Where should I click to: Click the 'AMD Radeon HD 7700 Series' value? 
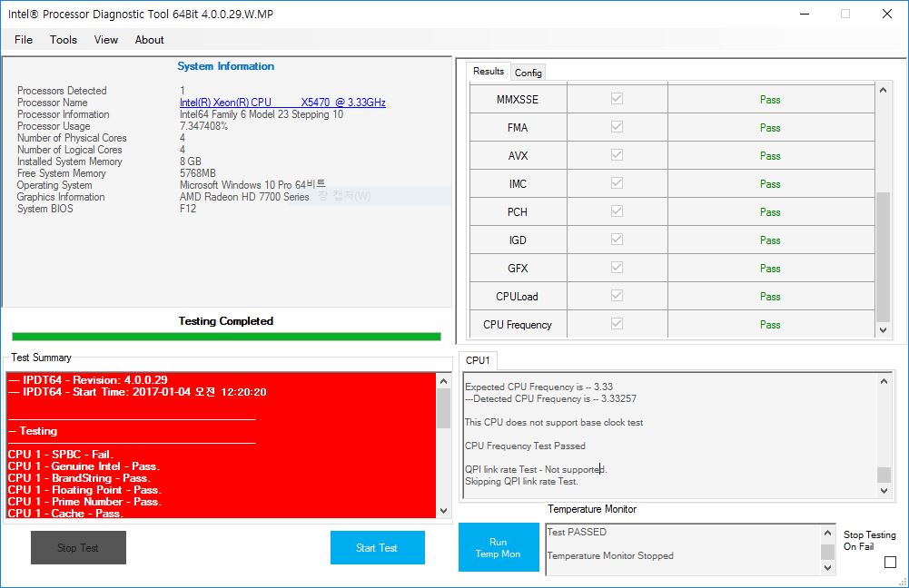click(x=244, y=197)
